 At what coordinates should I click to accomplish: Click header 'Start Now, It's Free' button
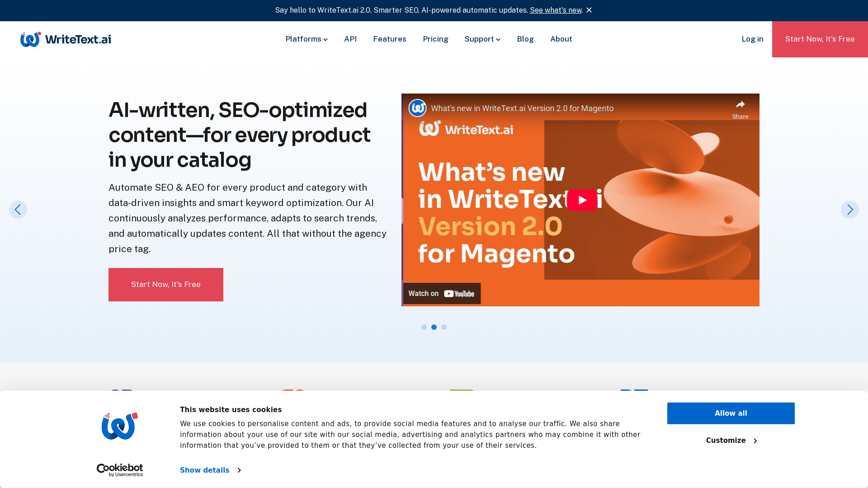[820, 39]
